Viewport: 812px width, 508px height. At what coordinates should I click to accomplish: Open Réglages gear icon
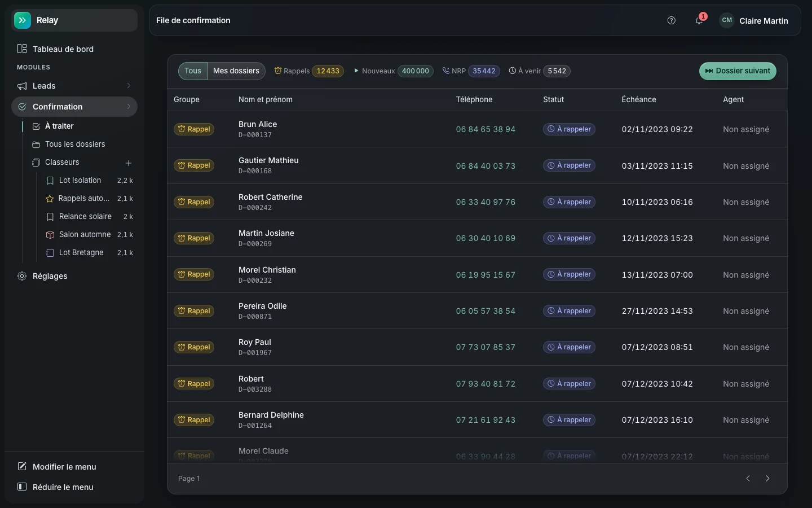(22, 276)
